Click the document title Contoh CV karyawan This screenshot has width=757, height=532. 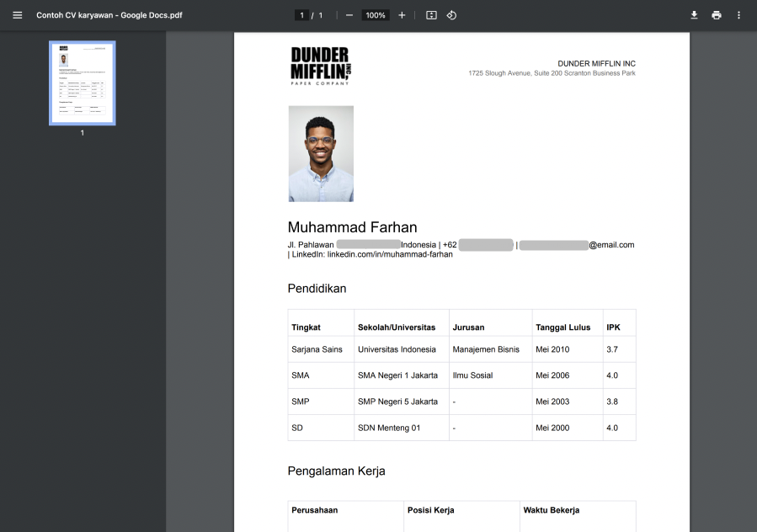109,15
